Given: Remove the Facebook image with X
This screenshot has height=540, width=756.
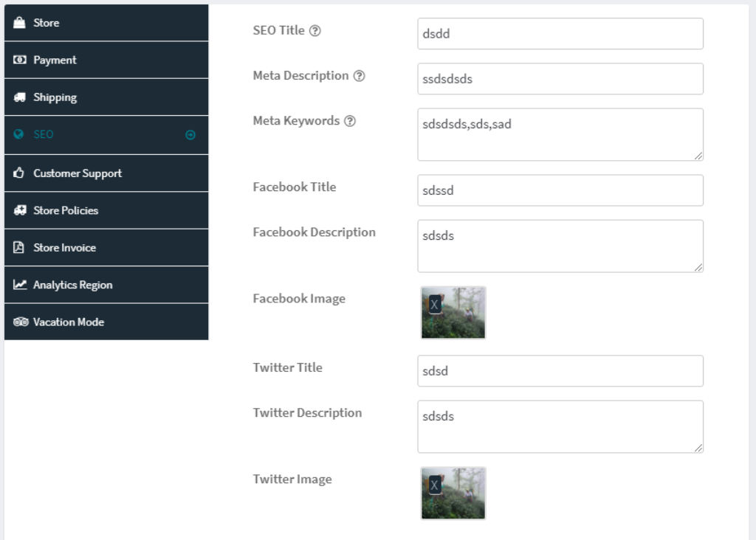Looking at the screenshot, I should (435, 304).
